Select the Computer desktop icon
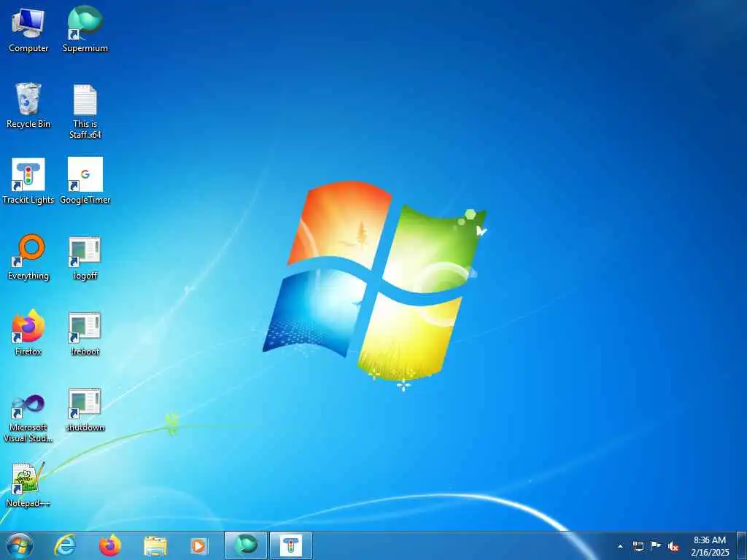 (28, 30)
